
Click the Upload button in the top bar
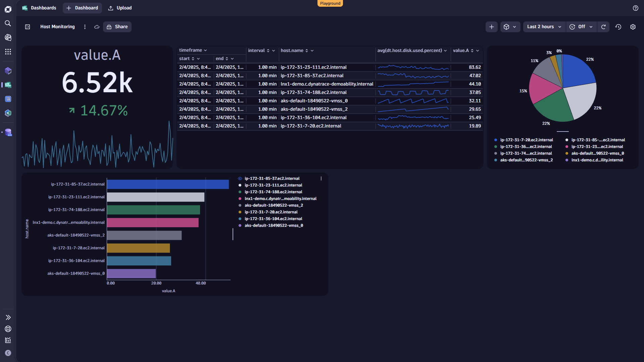pos(120,8)
